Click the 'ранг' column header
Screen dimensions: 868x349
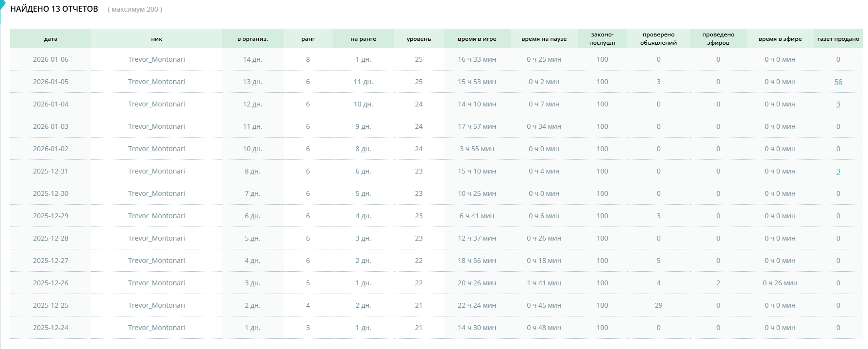pos(308,39)
